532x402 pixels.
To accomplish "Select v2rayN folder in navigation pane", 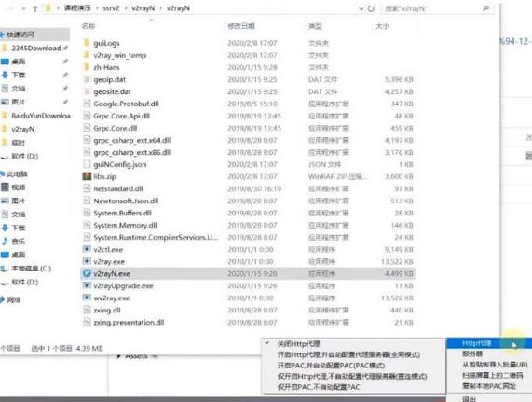I will click(x=23, y=129).
